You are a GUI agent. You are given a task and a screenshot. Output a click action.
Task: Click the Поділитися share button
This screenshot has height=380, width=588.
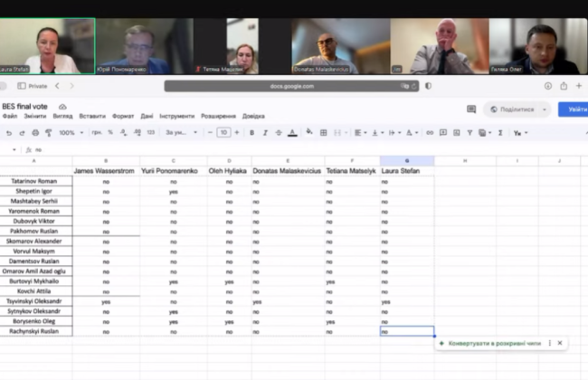[517, 109]
